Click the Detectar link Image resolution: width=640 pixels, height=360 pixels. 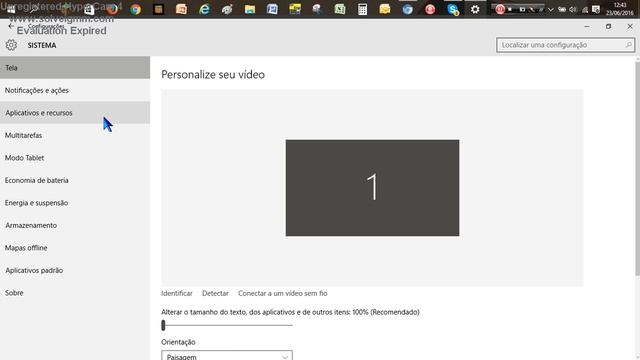click(x=215, y=293)
